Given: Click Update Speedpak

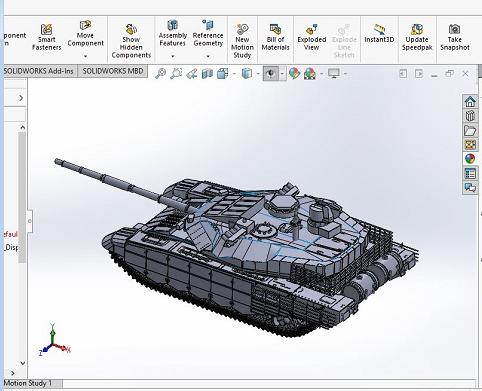Looking at the screenshot, I should 417,37.
